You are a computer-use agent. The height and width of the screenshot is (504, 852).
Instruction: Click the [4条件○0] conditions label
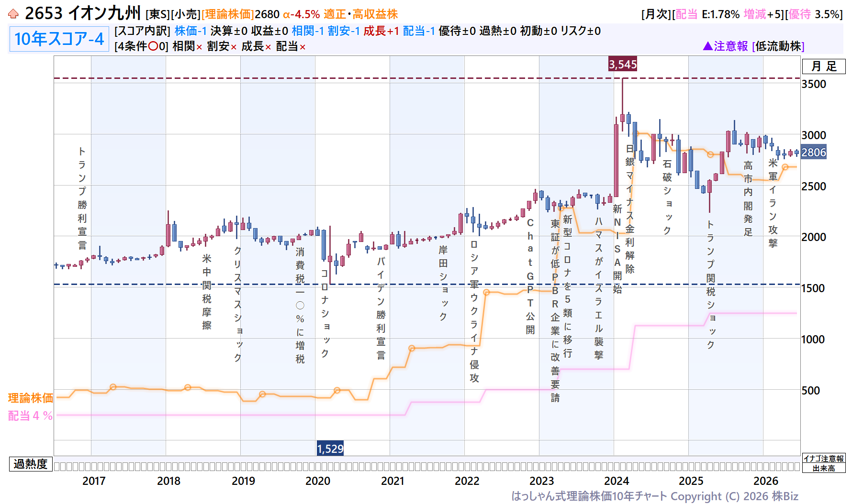142,46
